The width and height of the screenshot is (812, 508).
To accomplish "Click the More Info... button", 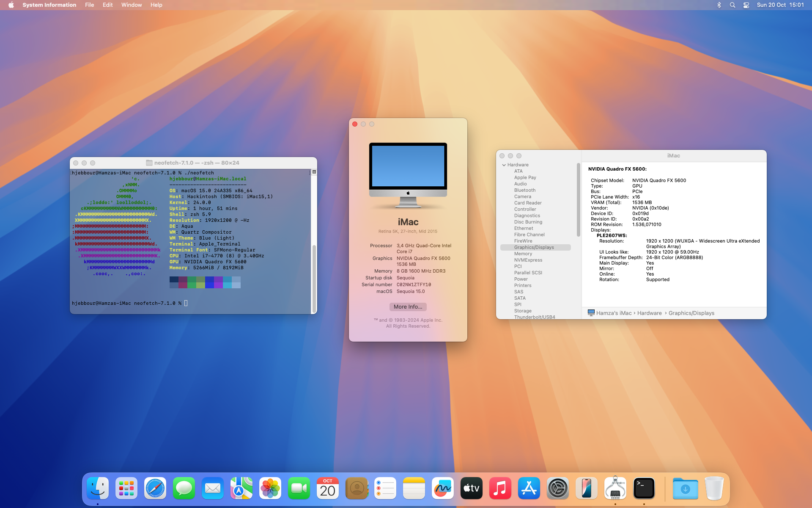I will (x=408, y=307).
